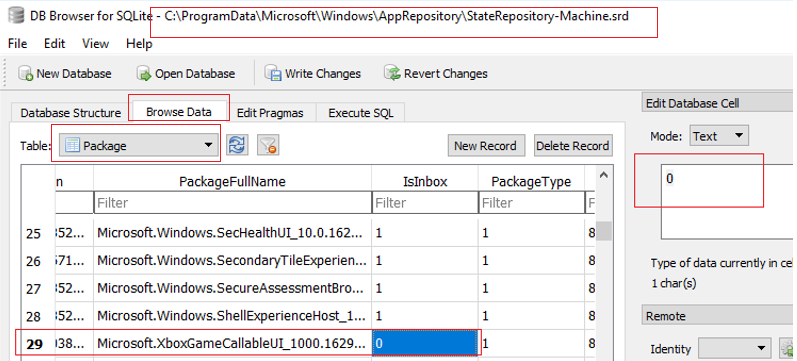Screen dimensions: 797x361
Task: Focus the PackageType filter field
Action: tap(531, 203)
